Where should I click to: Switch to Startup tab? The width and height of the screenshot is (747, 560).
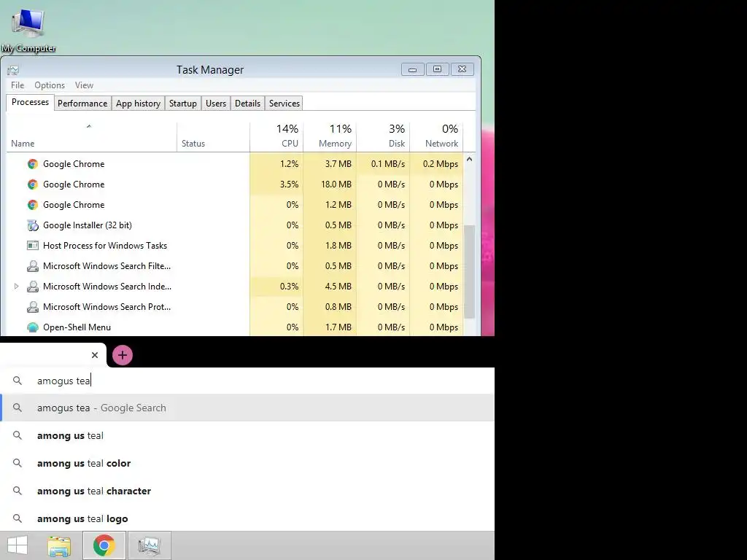point(183,104)
